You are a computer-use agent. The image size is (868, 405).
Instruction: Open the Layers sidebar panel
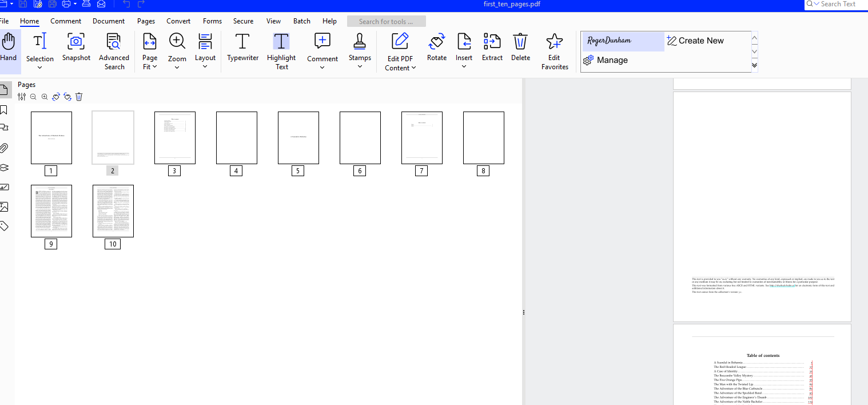(x=4, y=167)
